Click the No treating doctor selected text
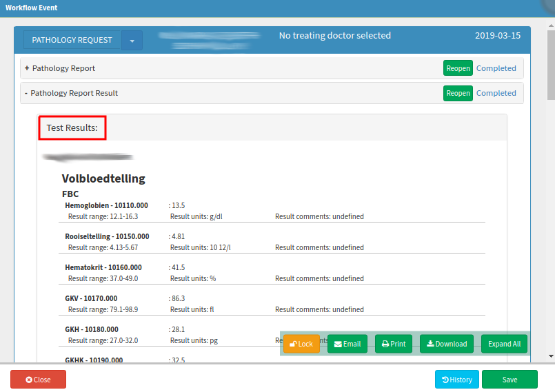The height and width of the screenshot is (392, 555). (334, 36)
